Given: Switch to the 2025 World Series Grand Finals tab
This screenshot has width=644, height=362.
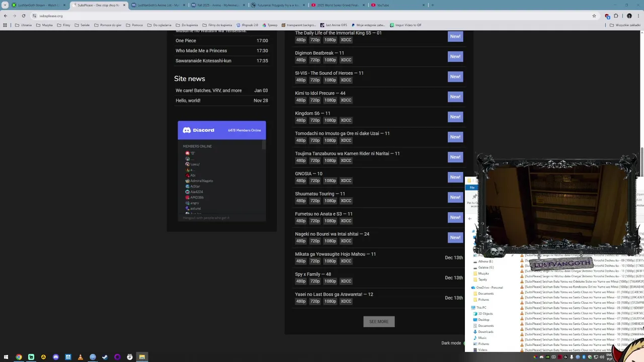Looking at the screenshot, I should point(338,5).
